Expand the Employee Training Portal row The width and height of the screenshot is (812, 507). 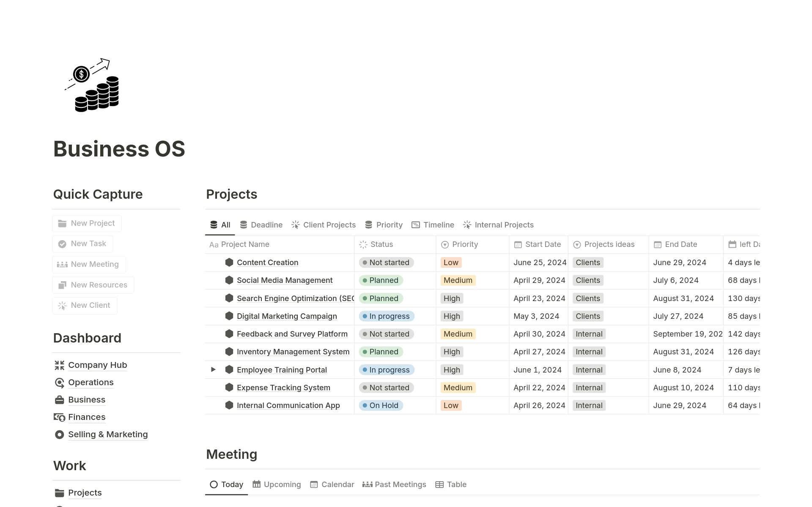point(214,370)
